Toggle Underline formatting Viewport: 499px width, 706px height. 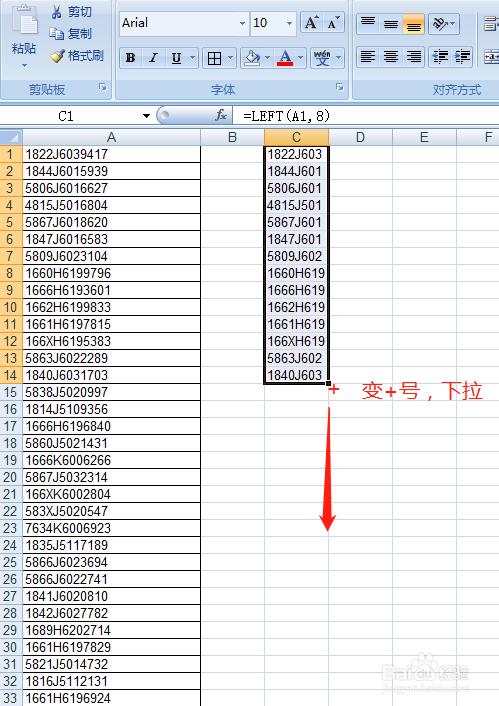pos(177,58)
